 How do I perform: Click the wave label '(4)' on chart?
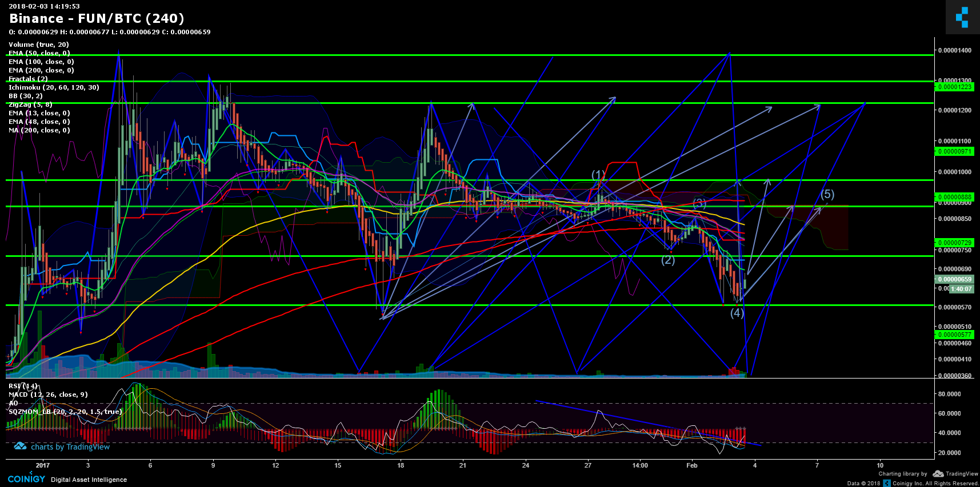[737, 312]
